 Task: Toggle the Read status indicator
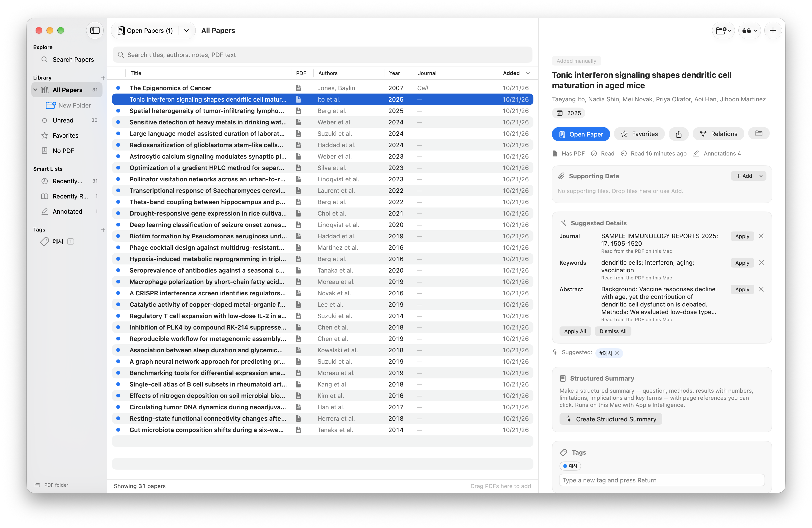point(602,154)
